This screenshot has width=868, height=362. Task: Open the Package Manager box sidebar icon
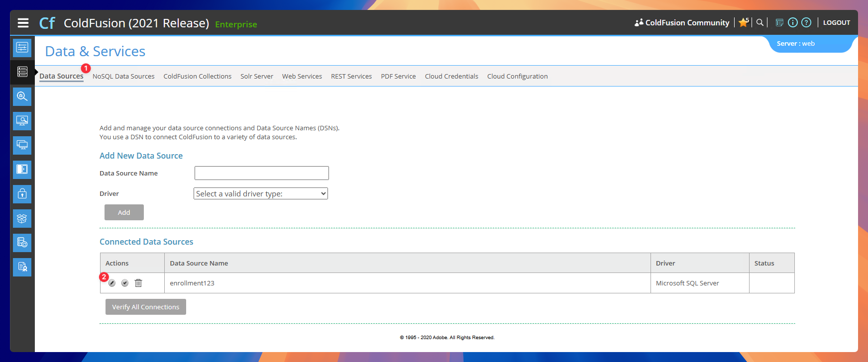(x=22, y=218)
